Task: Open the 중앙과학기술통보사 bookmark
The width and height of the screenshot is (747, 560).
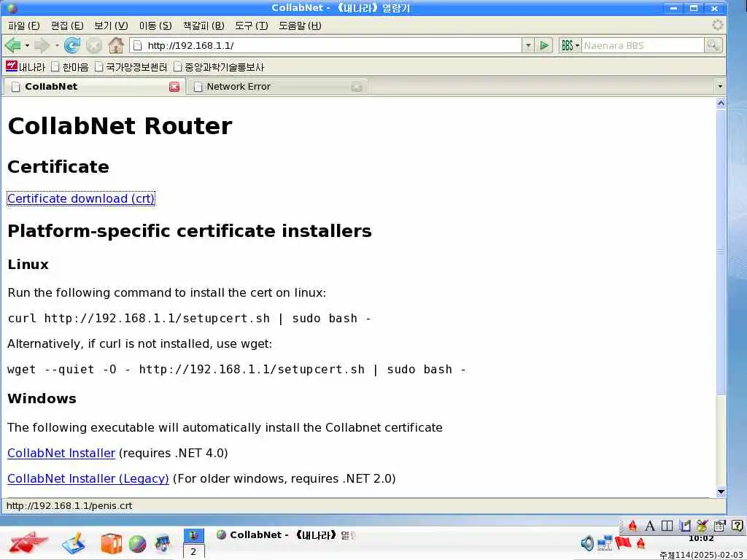Action: tap(219, 66)
